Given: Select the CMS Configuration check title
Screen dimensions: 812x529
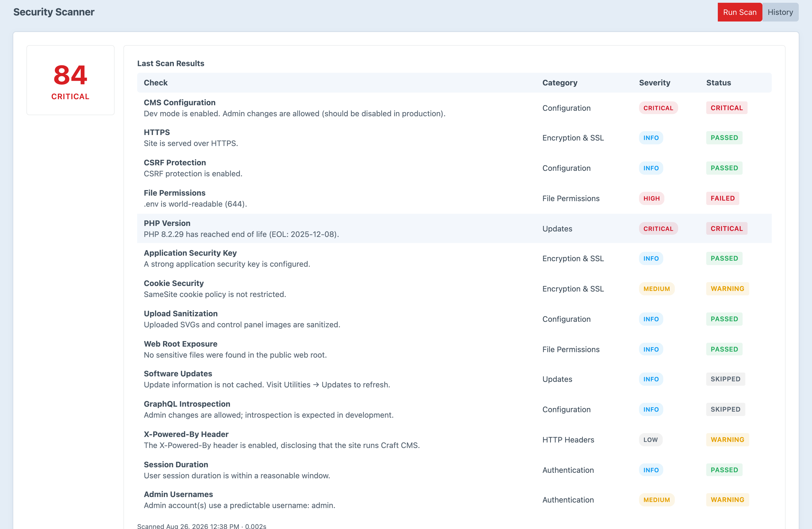Looking at the screenshot, I should 180,102.
